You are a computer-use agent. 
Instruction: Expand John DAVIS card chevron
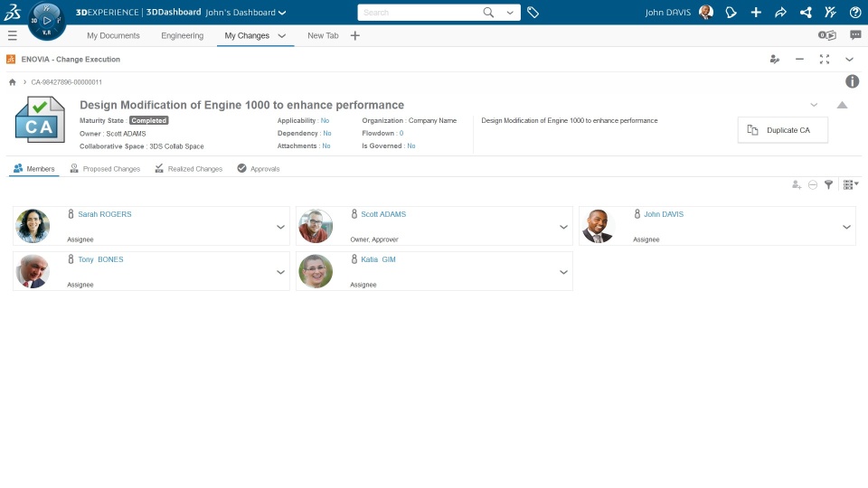tap(846, 227)
